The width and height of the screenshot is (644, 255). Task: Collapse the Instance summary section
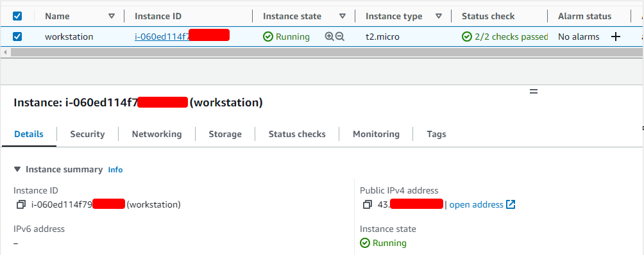click(17, 169)
